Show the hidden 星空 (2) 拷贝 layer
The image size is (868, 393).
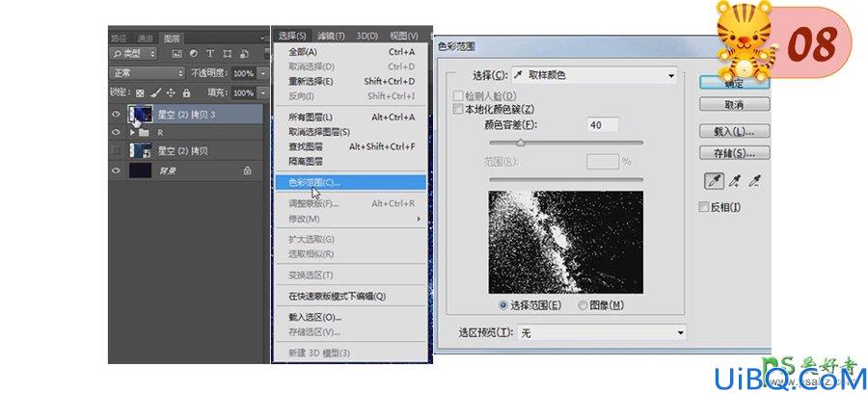[116, 150]
